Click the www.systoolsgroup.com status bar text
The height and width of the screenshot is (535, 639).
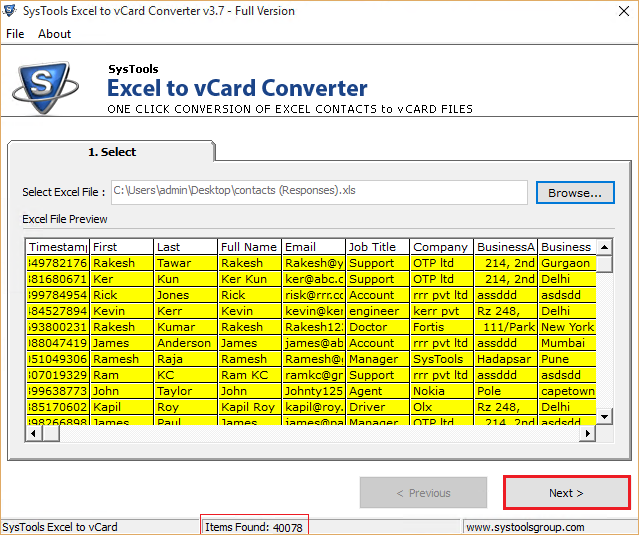[x=525, y=527]
